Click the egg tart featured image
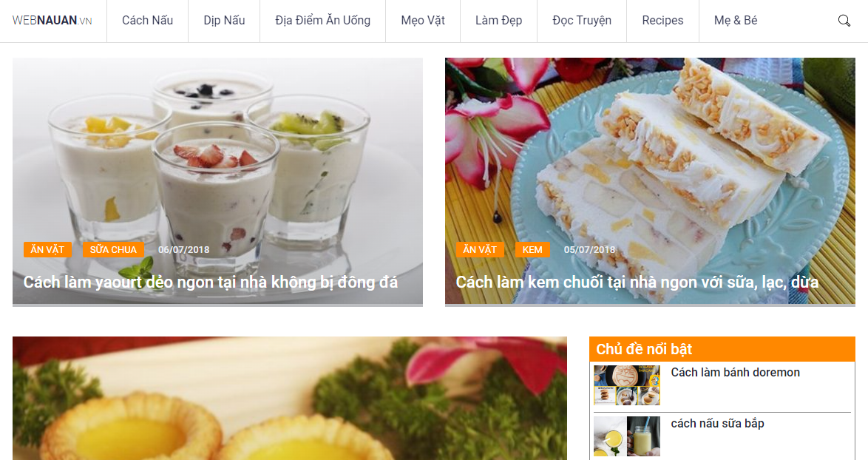Screen dimensions: 868x460 [290, 398]
